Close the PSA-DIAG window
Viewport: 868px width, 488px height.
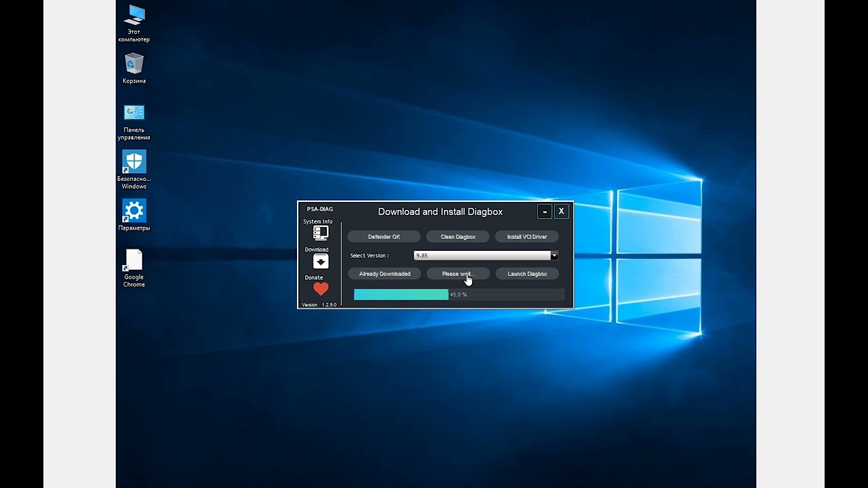click(561, 211)
